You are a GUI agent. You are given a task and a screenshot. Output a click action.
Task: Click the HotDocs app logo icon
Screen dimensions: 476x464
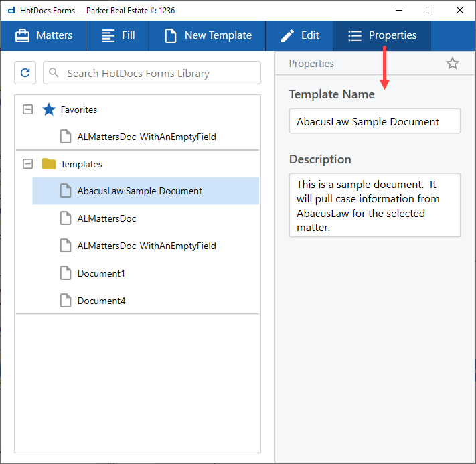coord(11,11)
